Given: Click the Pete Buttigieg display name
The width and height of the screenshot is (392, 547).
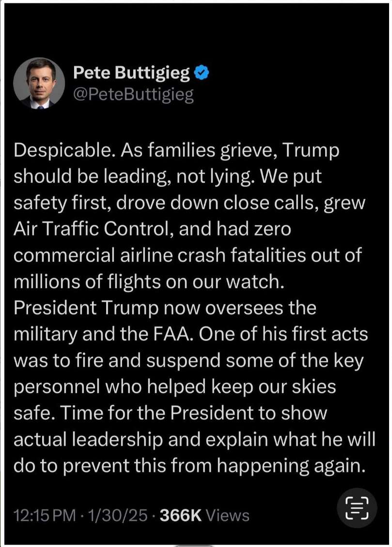Looking at the screenshot, I should (x=131, y=74).
